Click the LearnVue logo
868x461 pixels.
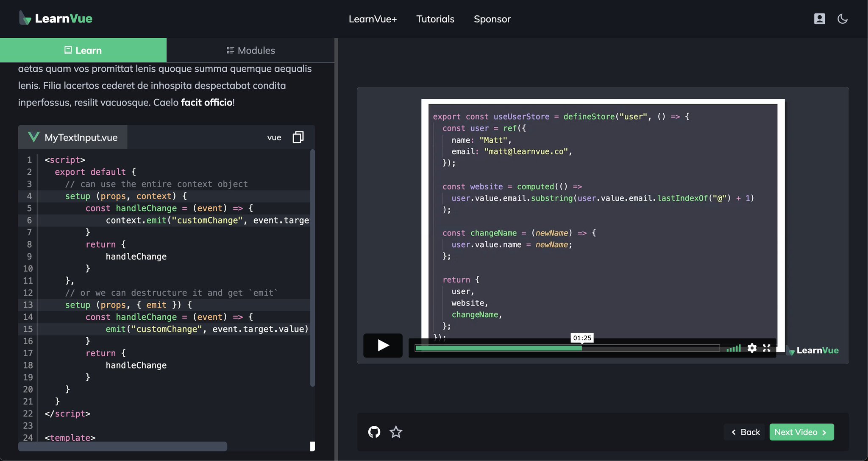pos(55,18)
